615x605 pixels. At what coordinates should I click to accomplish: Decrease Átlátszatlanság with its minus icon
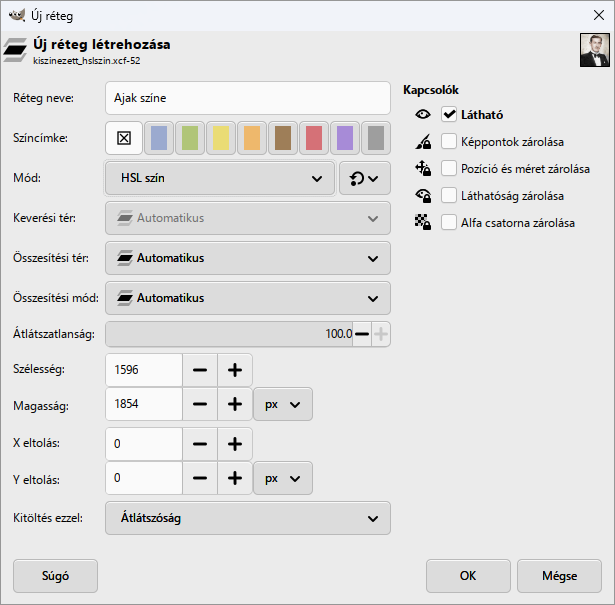(x=362, y=334)
